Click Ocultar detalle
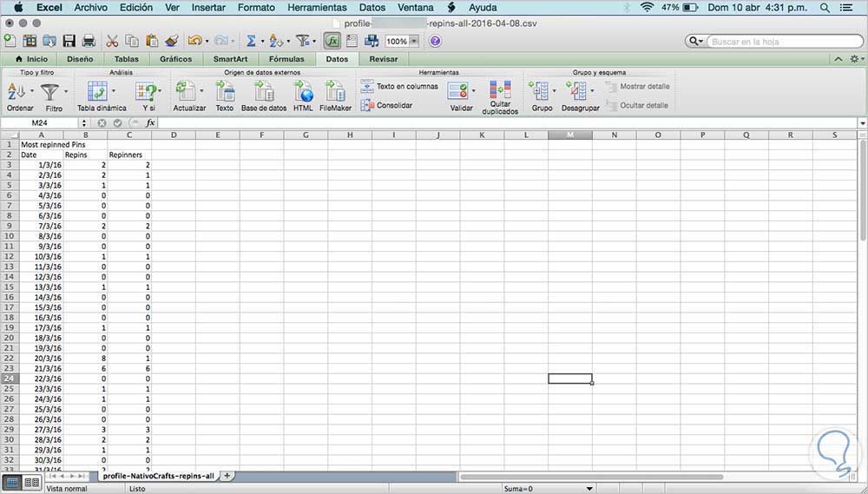Viewport: 868px width, 494px height. (x=636, y=105)
